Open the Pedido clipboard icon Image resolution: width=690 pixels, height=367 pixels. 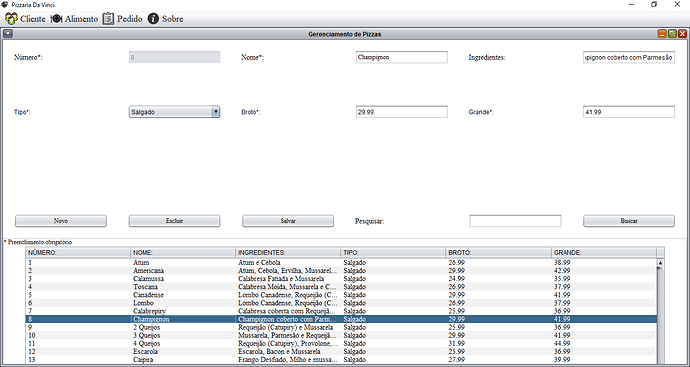pyautogui.click(x=108, y=19)
